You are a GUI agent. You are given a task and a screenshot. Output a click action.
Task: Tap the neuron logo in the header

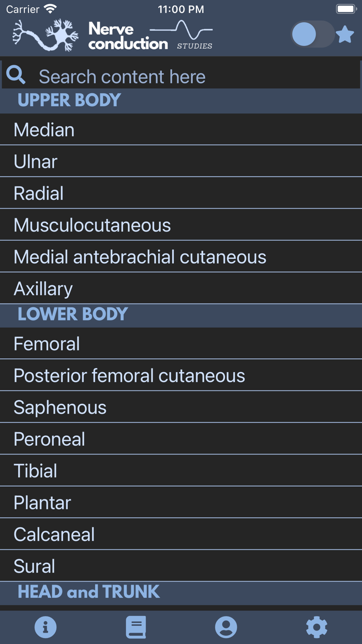tap(44, 34)
